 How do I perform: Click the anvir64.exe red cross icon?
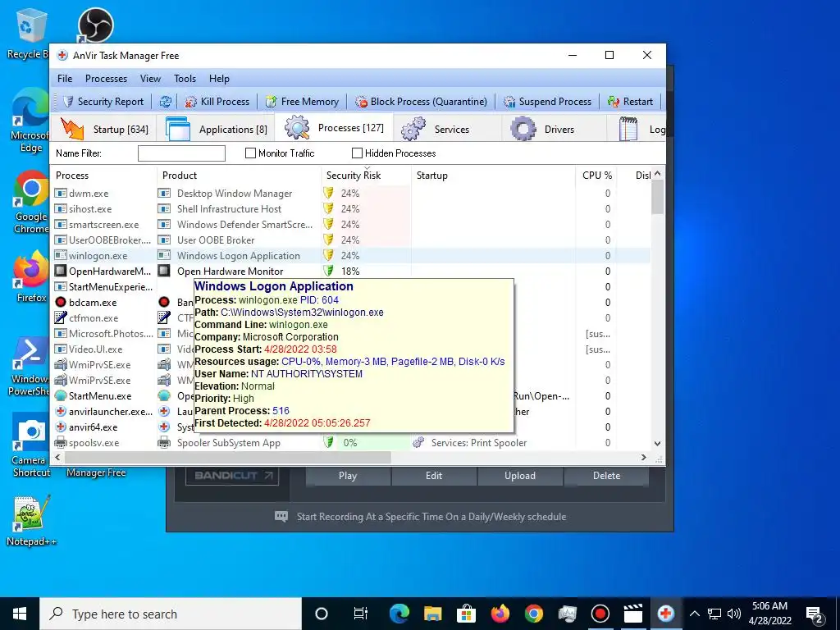pos(61,427)
